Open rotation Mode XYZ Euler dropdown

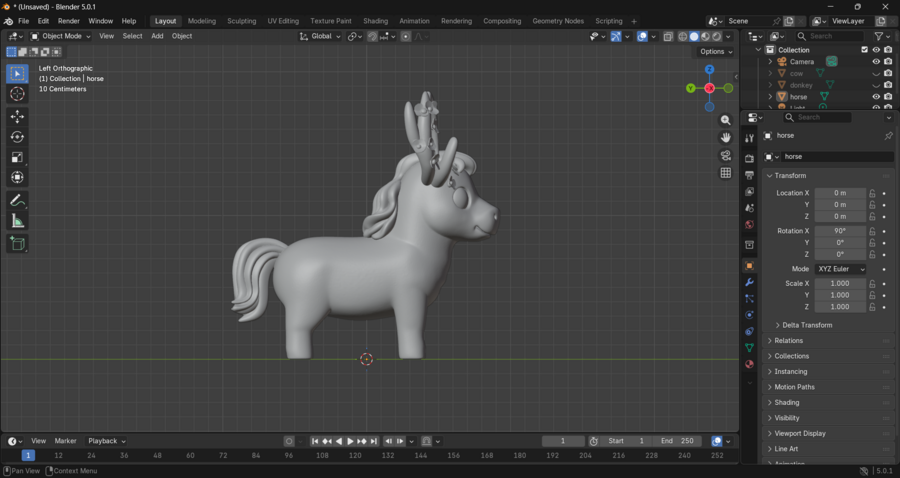point(840,269)
